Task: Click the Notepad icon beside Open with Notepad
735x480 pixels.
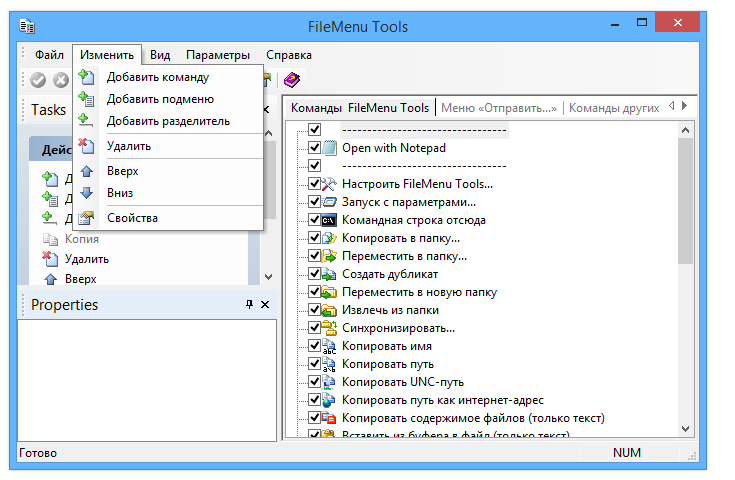Action: click(x=331, y=147)
